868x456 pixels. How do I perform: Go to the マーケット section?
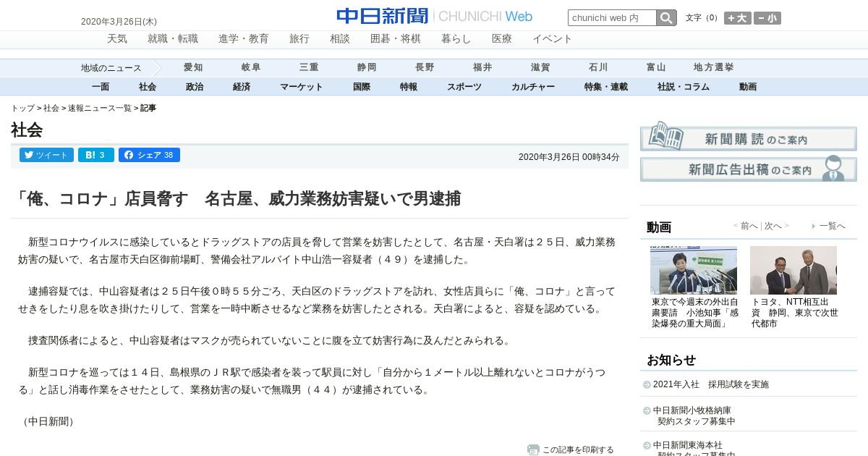302,87
